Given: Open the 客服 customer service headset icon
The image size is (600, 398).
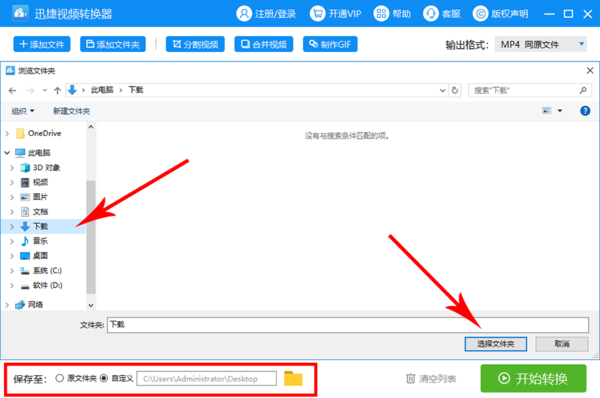Looking at the screenshot, I should coord(430,14).
